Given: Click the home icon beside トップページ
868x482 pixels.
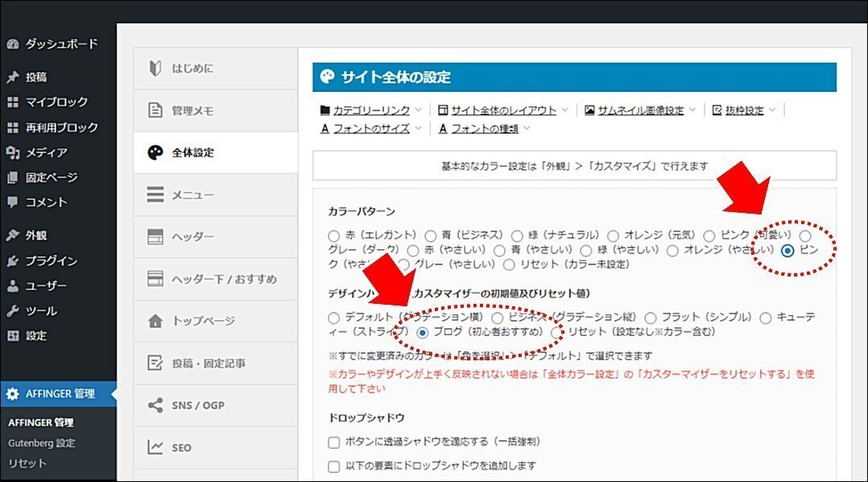Looking at the screenshot, I should [155, 321].
